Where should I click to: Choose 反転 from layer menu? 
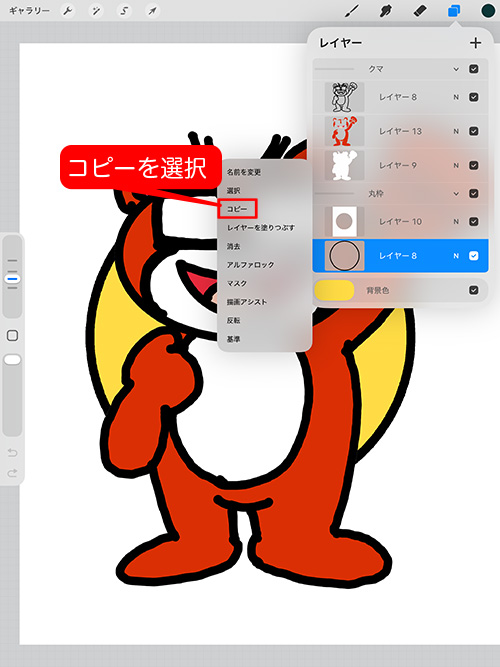(x=234, y=320)
